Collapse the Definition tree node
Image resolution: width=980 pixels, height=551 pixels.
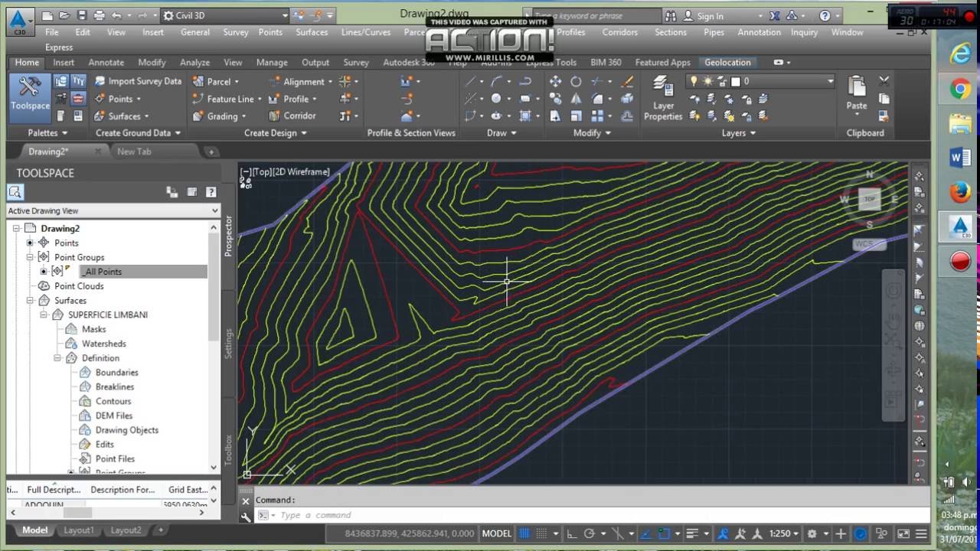point(57,358)
